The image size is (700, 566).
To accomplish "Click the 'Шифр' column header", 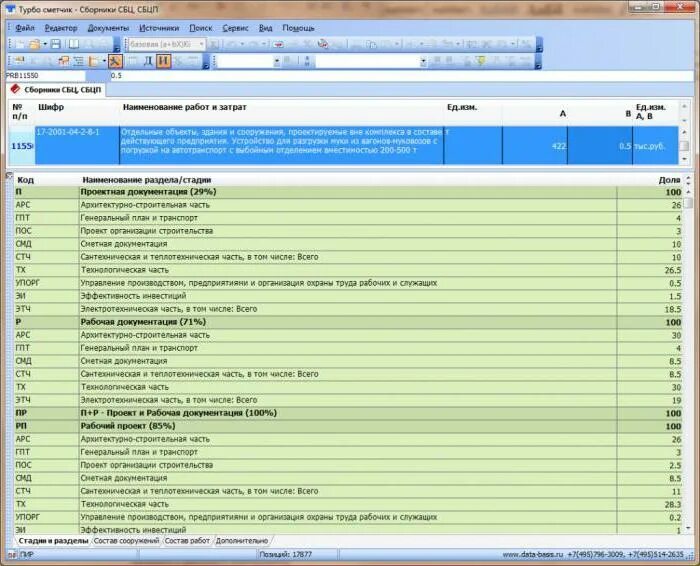I will [51, 107].
